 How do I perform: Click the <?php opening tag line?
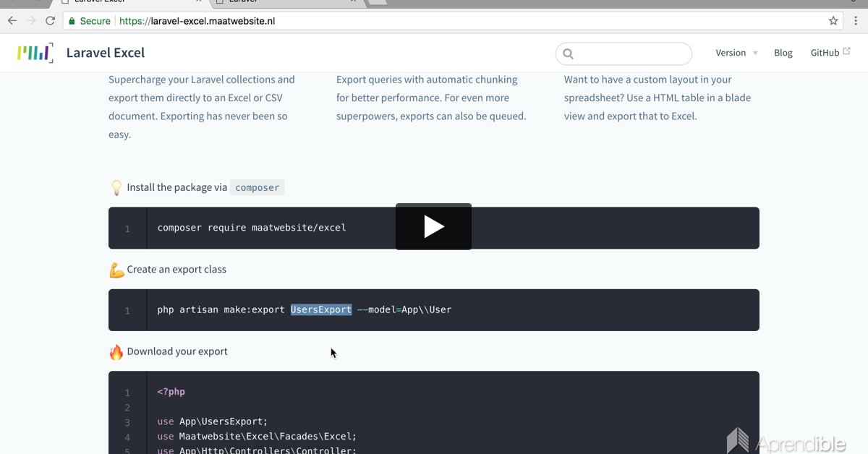[x=171, y=392]
